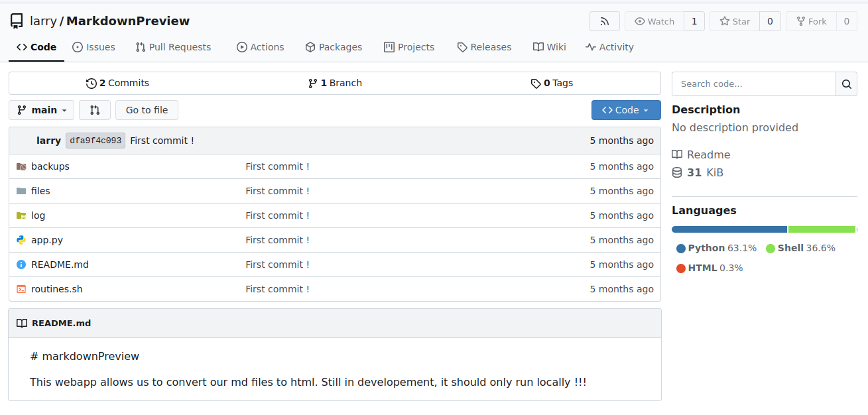The width and height of the screenshot is (868, 415).
Task: Click the backups folder icon
Action: point(21,166)
